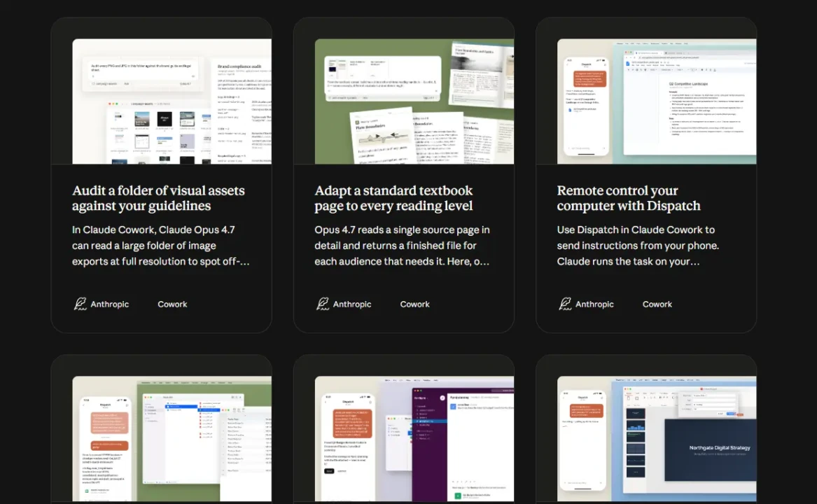817x504 pixels.
Task: Click the Anthropic author label in the textbook card
Action: (352, 304)
